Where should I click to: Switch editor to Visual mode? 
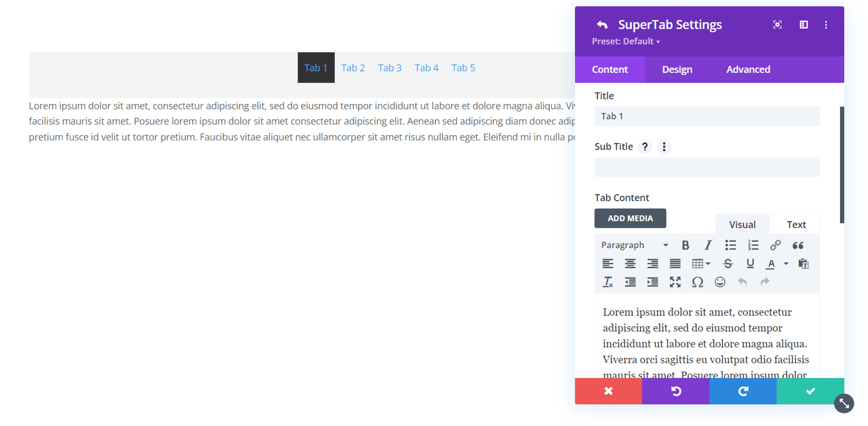pyautogui.click(x=742, y=224)
